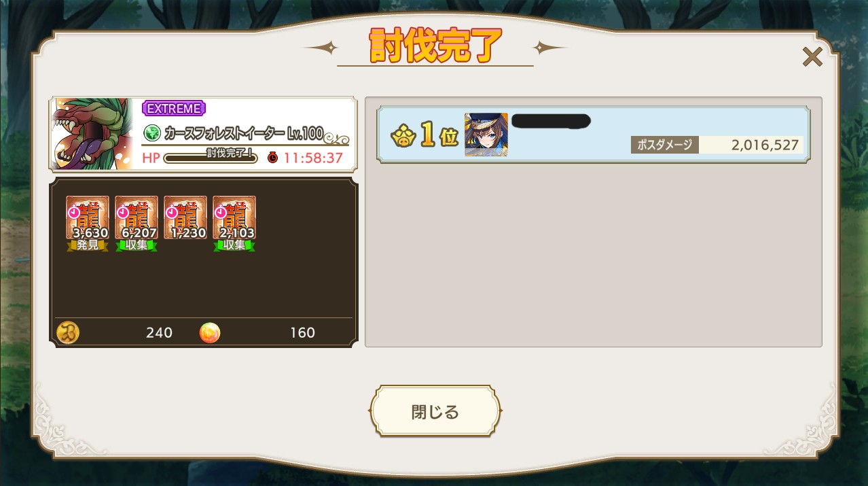
Task: Click the green wood-attribute icon beside boss name
Action: [x=152, y=133]
